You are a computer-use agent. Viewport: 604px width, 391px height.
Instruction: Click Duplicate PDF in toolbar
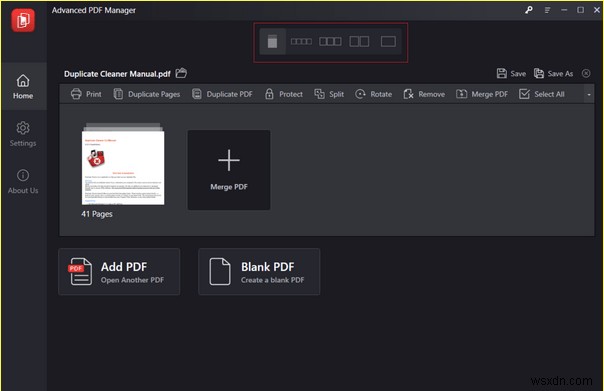point(222,94)
